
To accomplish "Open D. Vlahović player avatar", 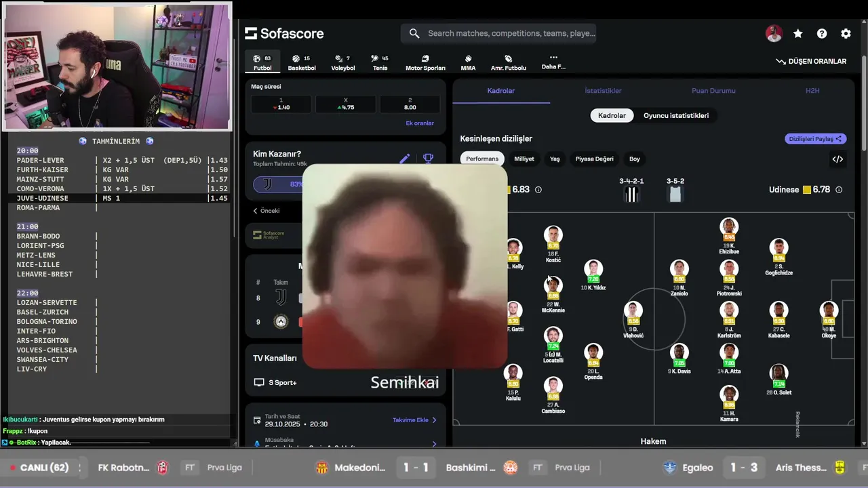I will coord(633,310).
